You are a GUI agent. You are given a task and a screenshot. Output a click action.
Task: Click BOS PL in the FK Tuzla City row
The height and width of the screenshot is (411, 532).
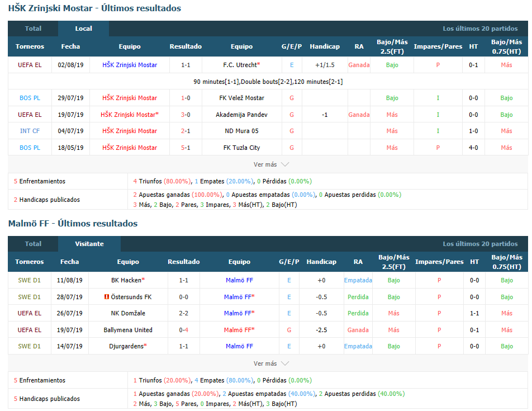[30, 148]
